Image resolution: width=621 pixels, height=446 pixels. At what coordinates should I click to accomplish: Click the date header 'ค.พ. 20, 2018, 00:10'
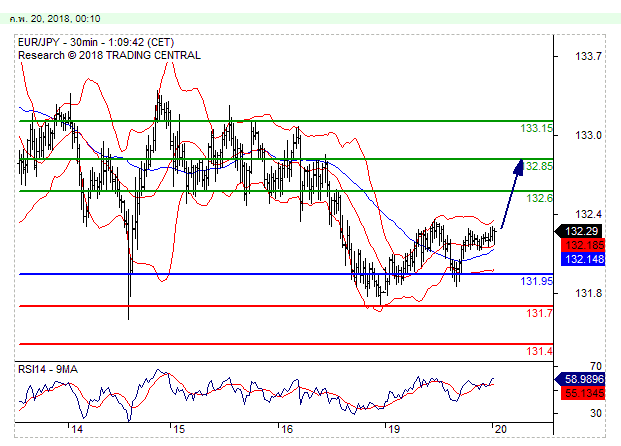[55, 19]
